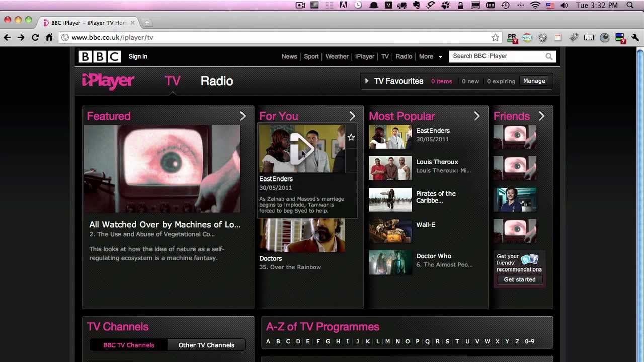Open the browser home page icon
This screenshot has height=362, width=644.
click(49, 37)
